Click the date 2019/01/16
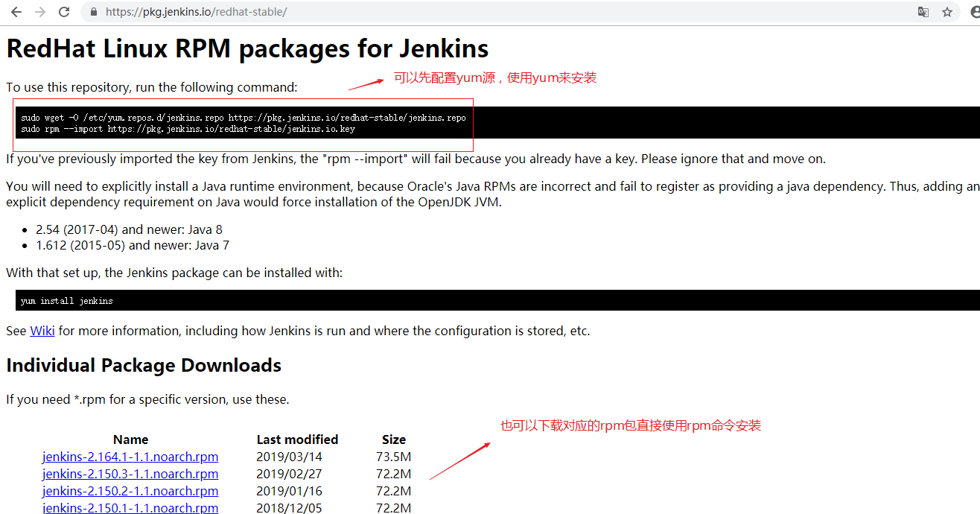The height and width of the screenshot is (514, 980). tap(289, 491)
